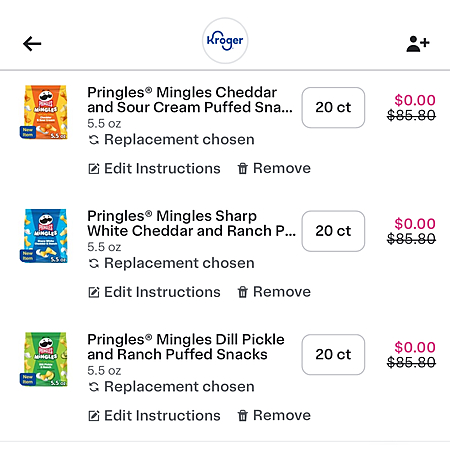Open Pringles Mingles Dill Pickle and Ranch title

[186, 347]
